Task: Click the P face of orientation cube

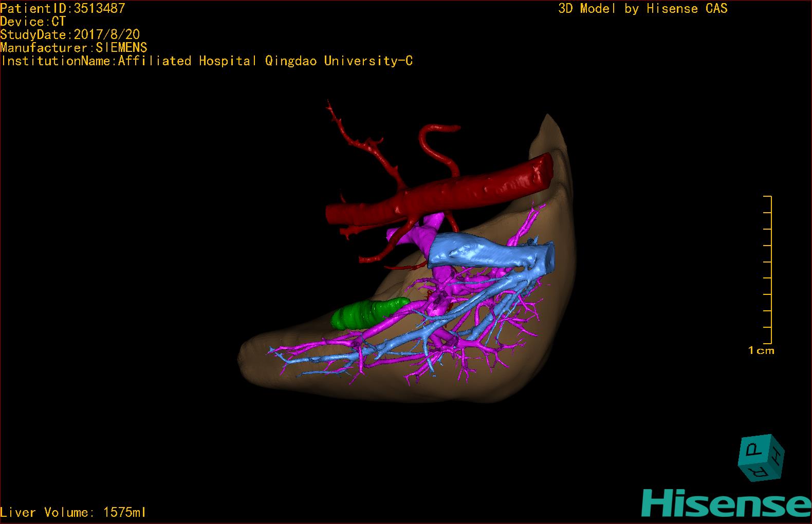Action: point(755,450)
